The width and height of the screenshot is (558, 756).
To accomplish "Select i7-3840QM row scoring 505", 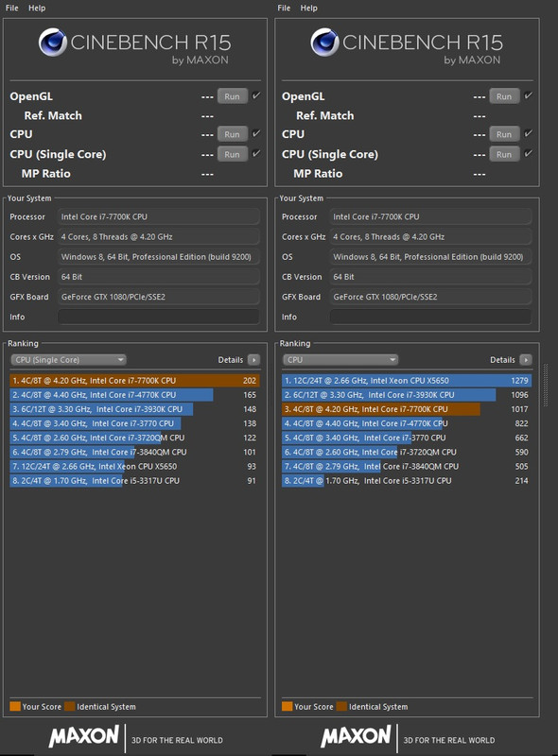I will coord(407,466).
